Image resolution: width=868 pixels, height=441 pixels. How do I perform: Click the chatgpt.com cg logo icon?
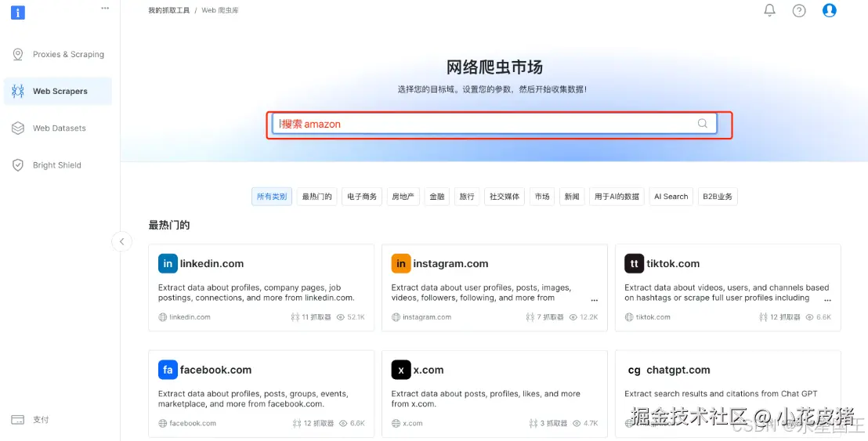point(635,370)
